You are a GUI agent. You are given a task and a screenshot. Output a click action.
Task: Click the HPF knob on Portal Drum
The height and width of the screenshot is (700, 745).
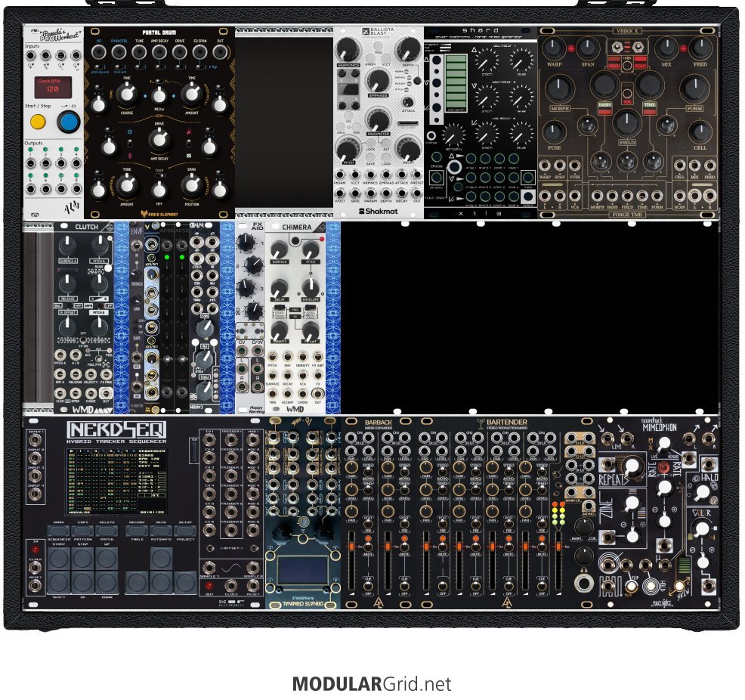159,190
